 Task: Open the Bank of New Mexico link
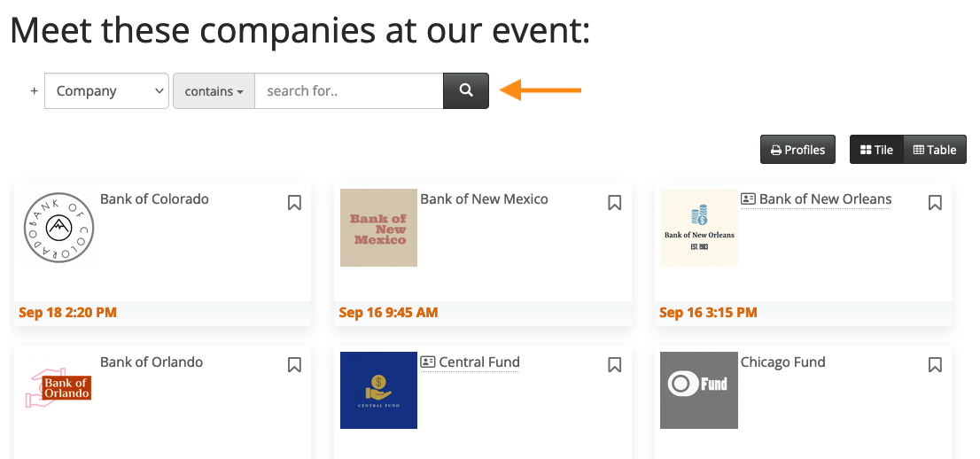[x=484, y=198]
